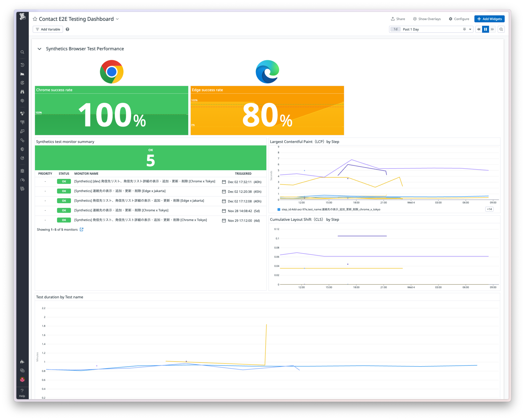This screenshot has width=525, height=420.
Task: Sort by the PRIORITY column header
Action: pyautogui.click(x=45, y=174)
